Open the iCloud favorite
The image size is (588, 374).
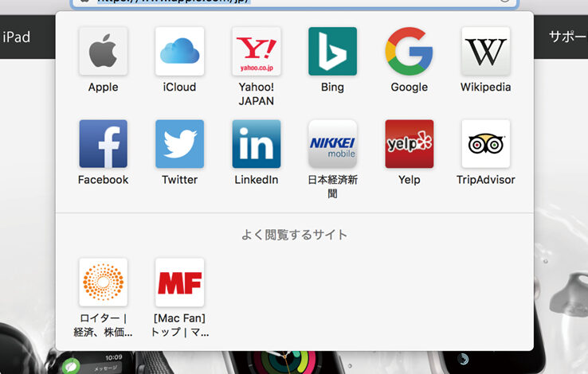point(179,51)
